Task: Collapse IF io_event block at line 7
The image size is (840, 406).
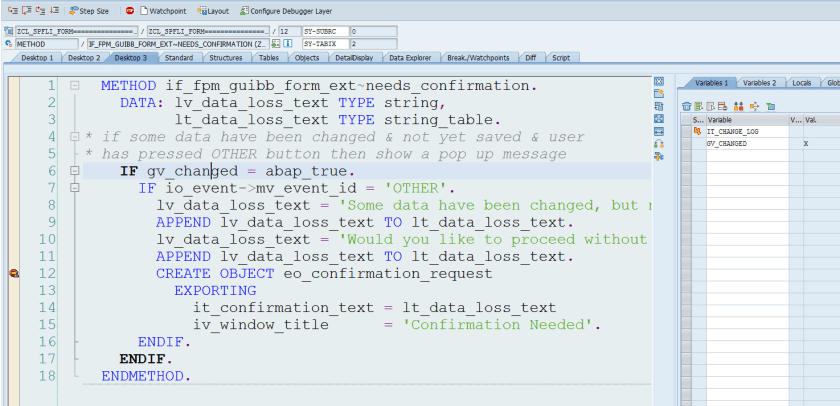Action: [x=75, y=188]
